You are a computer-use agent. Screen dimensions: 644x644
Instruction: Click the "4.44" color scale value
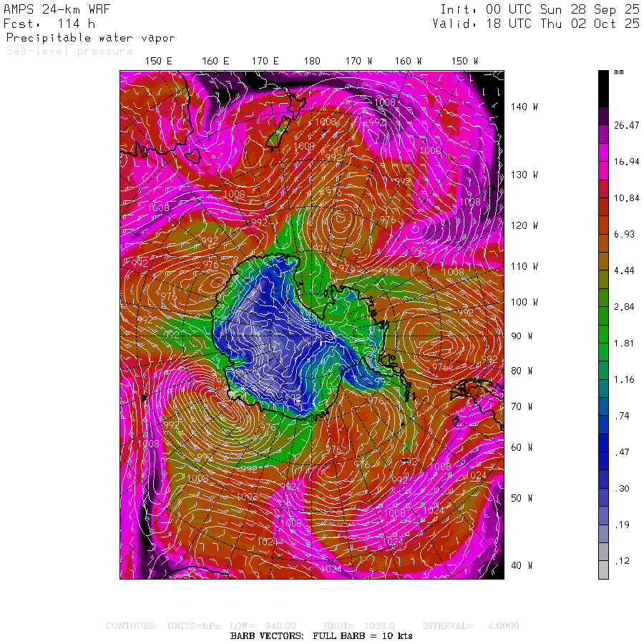click(x=624, y=270)
